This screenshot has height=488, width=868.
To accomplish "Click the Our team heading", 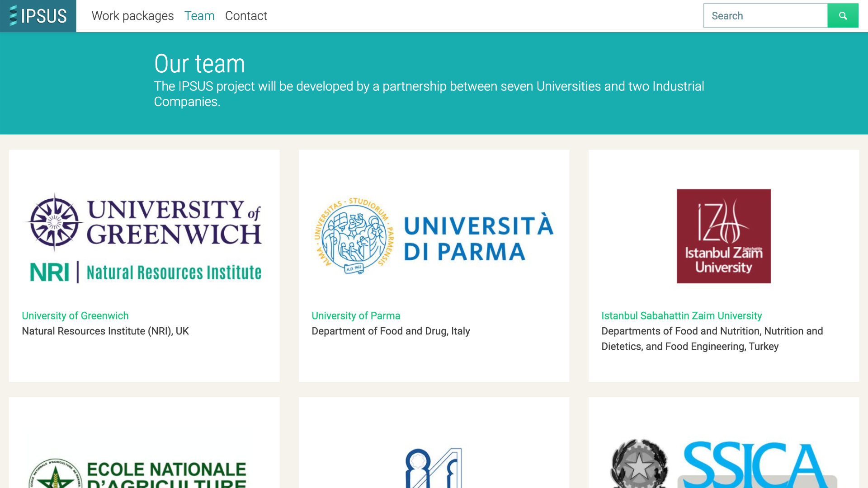I will [199, 64].
